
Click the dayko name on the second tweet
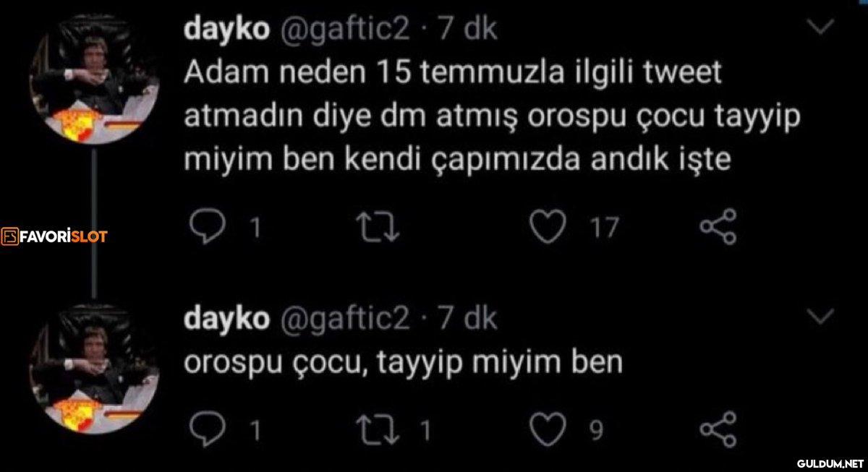point(227,318)
